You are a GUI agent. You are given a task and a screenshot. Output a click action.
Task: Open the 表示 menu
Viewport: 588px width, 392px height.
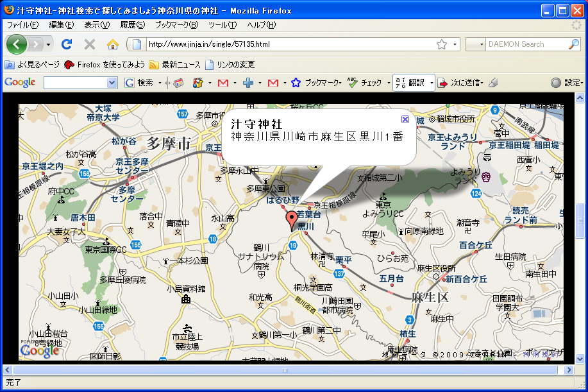coord(97,25)
